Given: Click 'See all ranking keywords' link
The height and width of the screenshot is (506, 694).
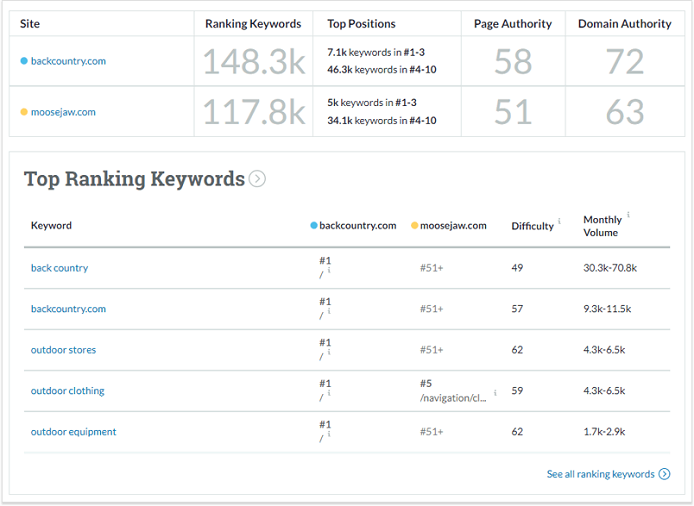Looking at the screenshot, I should [601, 474].
